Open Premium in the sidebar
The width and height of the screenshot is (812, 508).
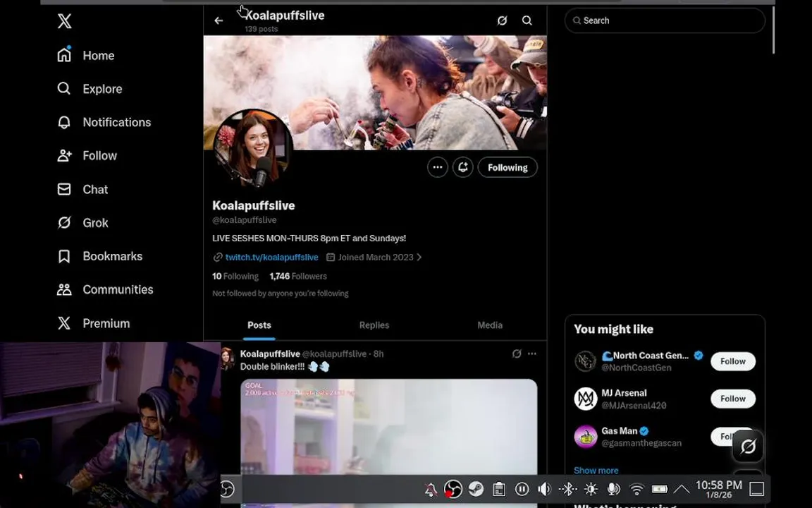click(93, 323)
